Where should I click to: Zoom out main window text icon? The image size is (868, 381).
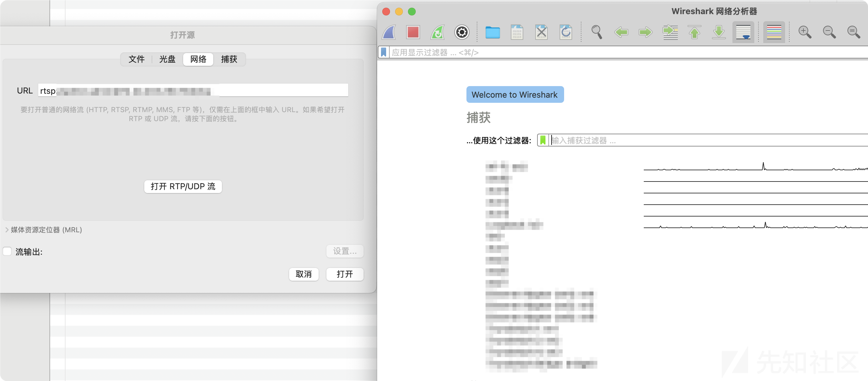point(829,32)
